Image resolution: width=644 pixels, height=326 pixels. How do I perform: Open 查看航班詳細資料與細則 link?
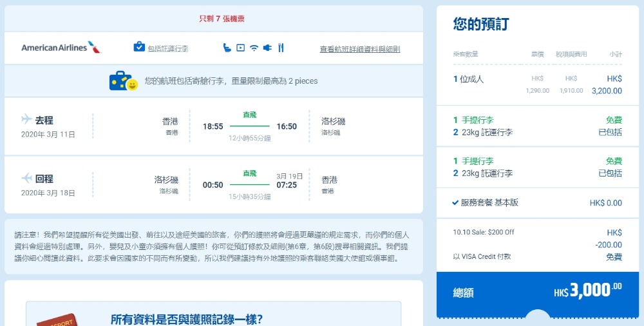(360, 48)
